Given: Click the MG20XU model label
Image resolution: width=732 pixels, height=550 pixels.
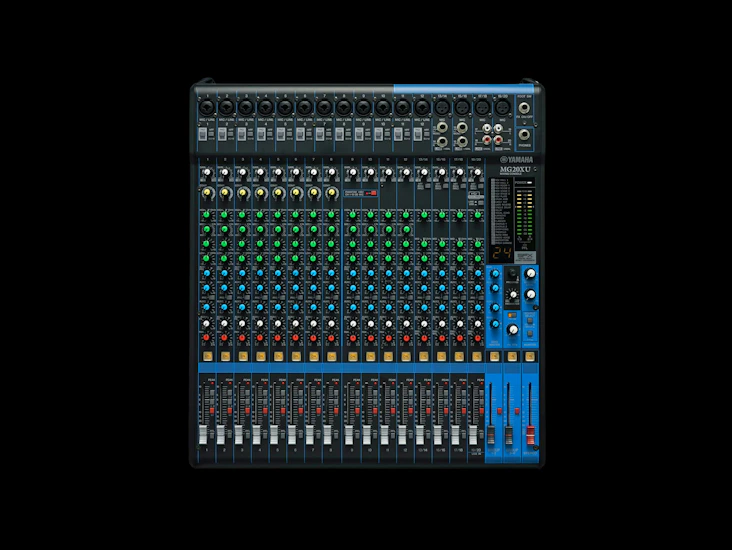Looking at the screenshot, I should [515, 170].
